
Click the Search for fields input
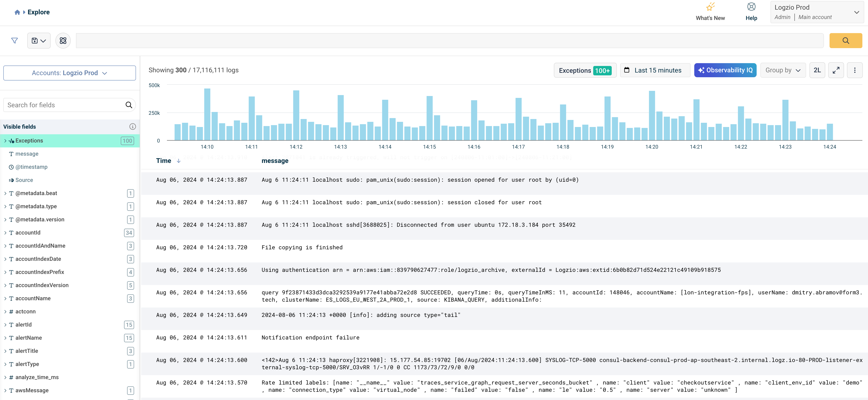click(64, 105)
